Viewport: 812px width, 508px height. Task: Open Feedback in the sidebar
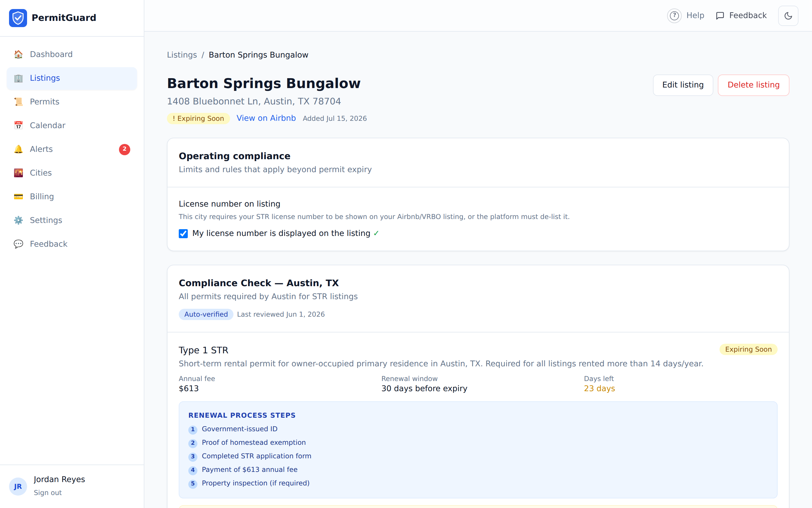point(72,244)
